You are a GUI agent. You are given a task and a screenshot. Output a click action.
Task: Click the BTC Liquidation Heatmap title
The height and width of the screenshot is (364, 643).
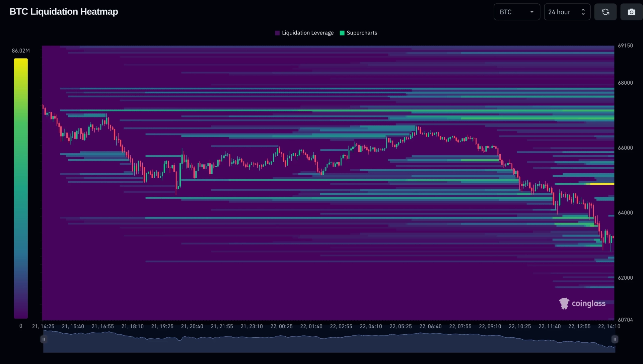click(64, 12)
